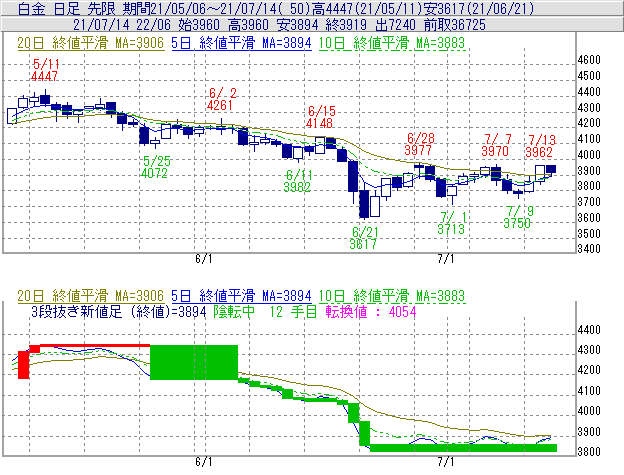The image size is (624, 475).
Task: Select the 6/2 4261 high label
Action: point(221,99)
